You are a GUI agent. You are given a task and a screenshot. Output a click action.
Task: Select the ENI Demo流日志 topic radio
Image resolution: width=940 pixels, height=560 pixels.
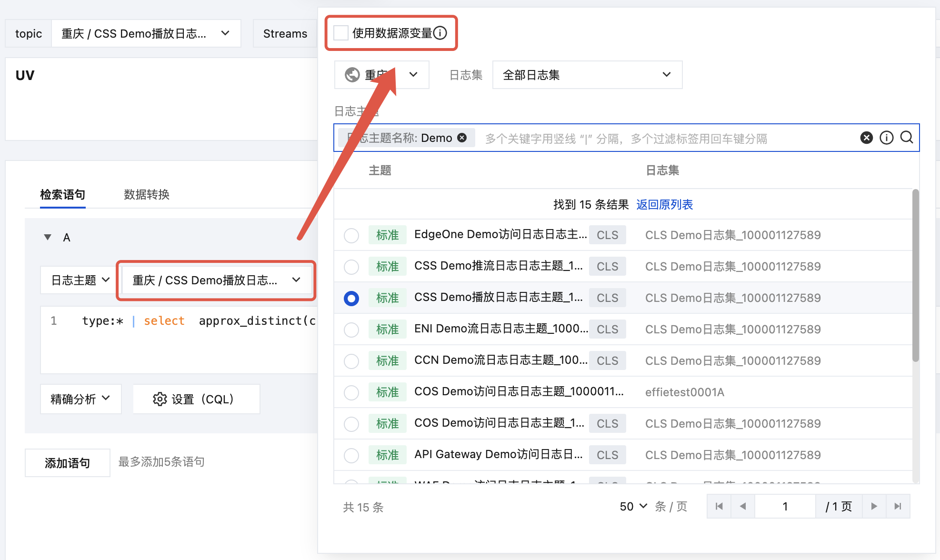[x=351, y=330]
